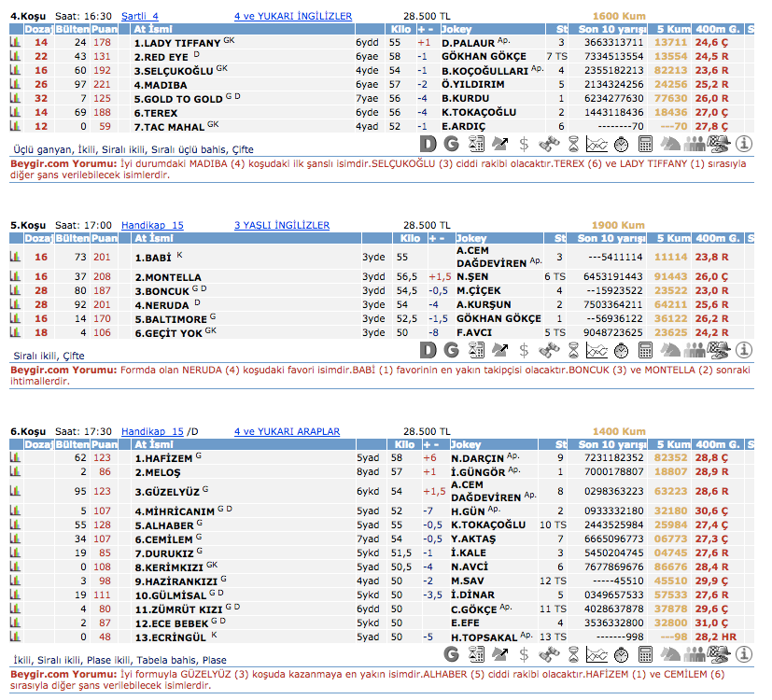Open bar chart icon next to MADIBA
The image size is (772, 700).
click(16, 84)
